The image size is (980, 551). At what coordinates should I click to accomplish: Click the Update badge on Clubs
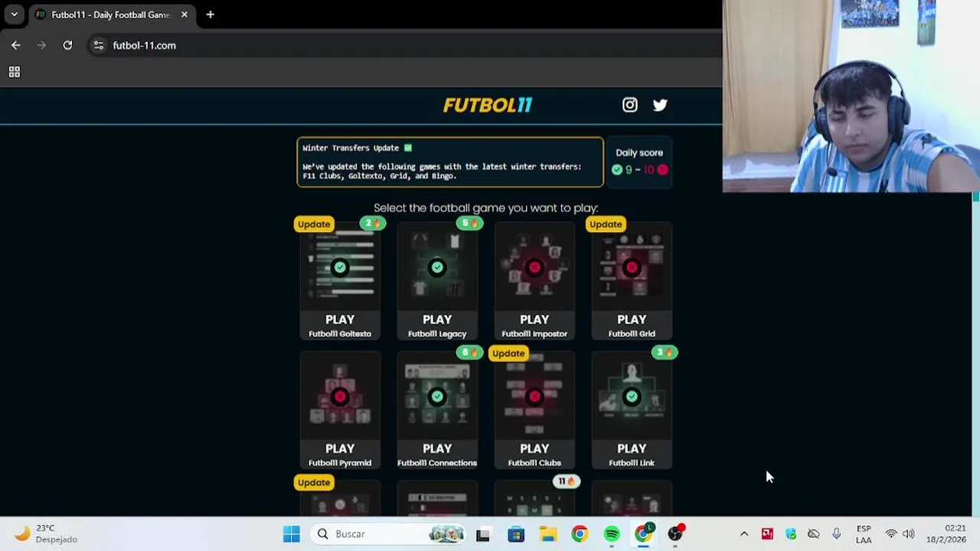point(508,354)
